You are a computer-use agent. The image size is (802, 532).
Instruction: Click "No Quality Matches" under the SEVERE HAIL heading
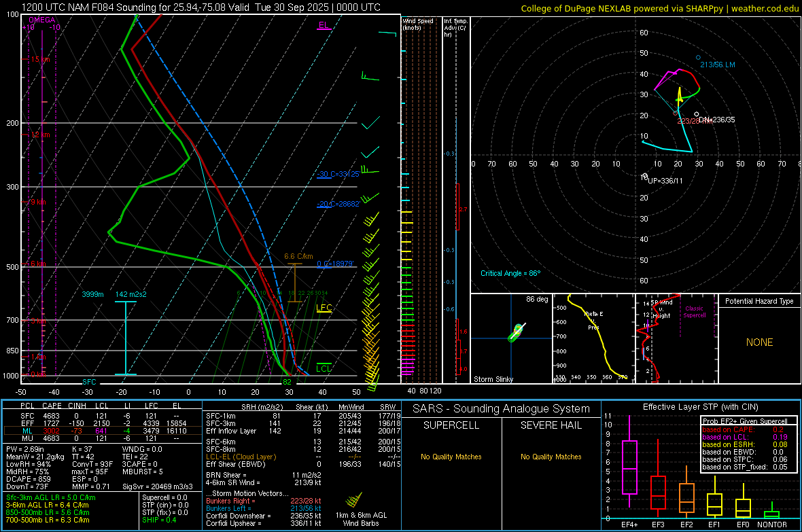click(x=551, y=457)
